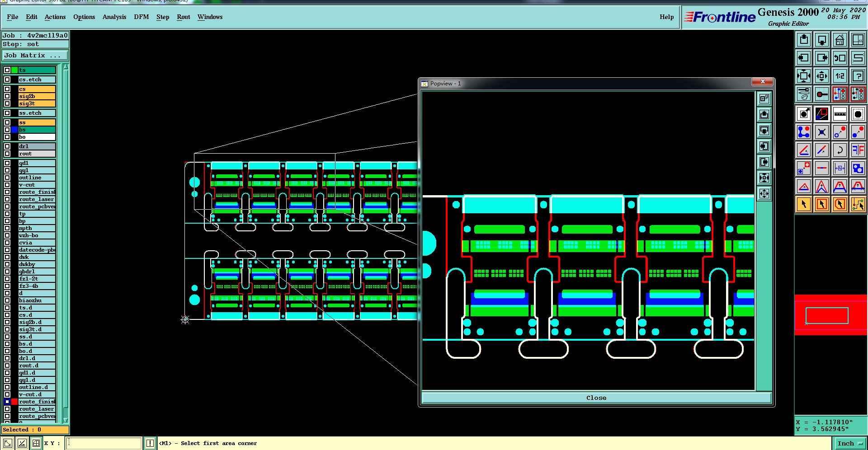Image resolution: width=868 pixels, height=450 pixels.
Task: Select the ruler measure tool
Action: point(840,114)
